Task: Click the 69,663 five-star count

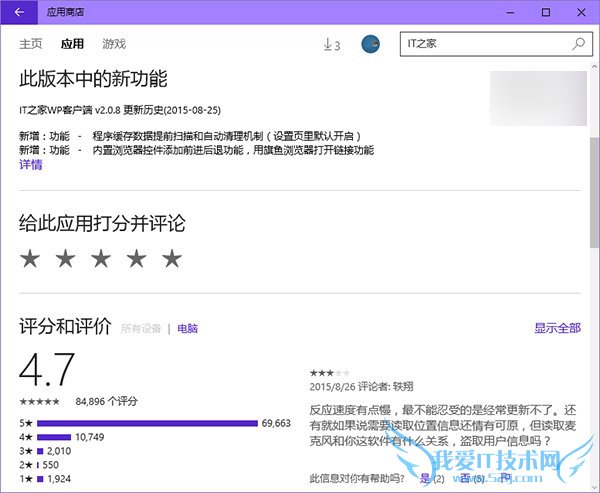Action: (x=276, y=423)
